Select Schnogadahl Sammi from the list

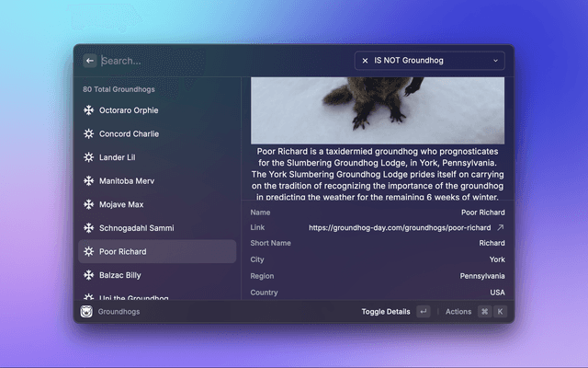pos(136,228)
